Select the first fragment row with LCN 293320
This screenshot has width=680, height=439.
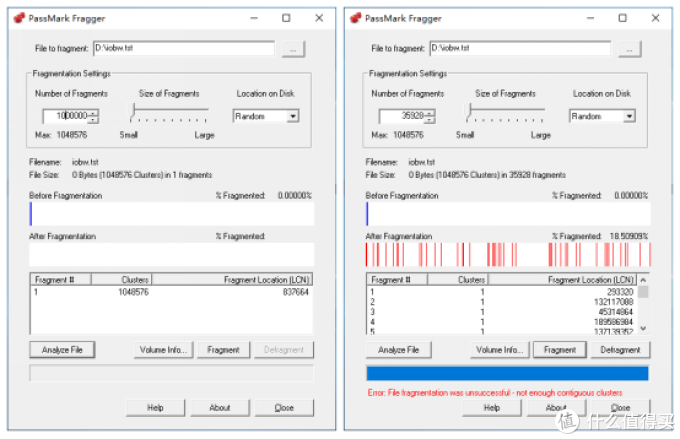click(x=500, y=291)
